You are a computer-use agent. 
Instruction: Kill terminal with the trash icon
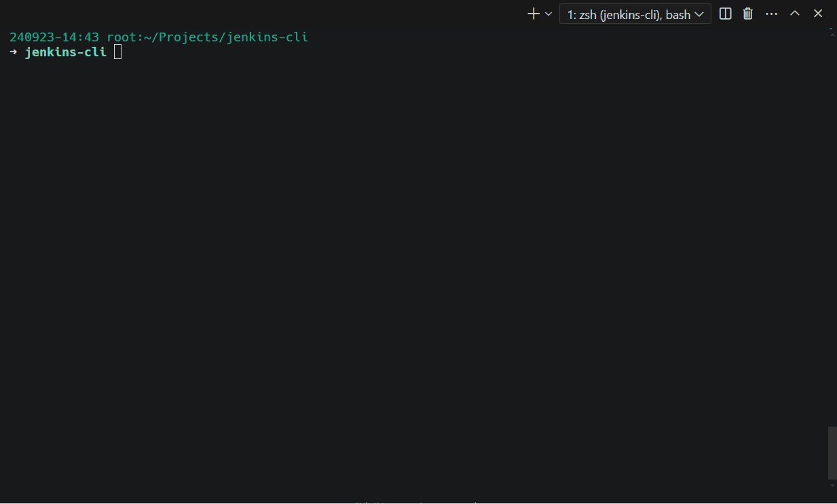pyautogui.click(x=748, y=14)
